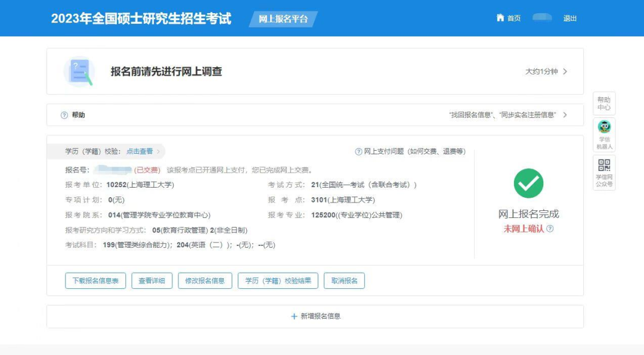Viewport: 644px width, 355px height.
Task: Open the 首页 link in the header
Action: coord(514,18)
